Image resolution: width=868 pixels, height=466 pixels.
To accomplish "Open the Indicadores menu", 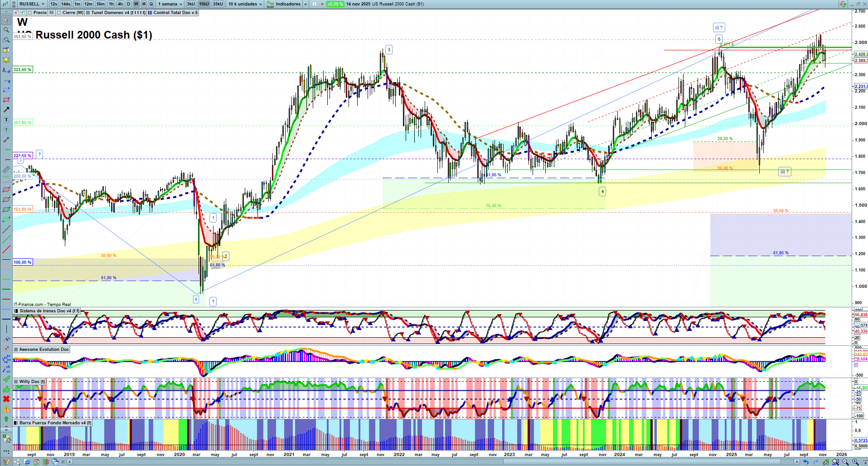I will pyautogui.click(x=287, y=4).
